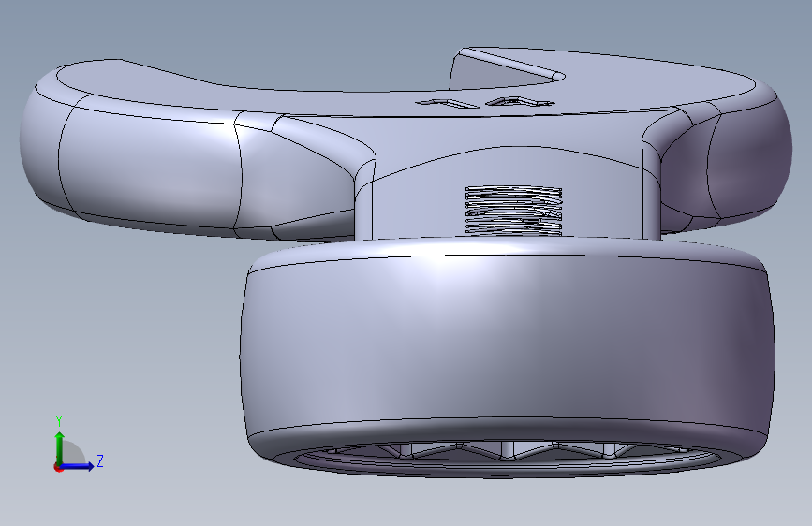Click the blue Z axis arrow of the triad
The image size is (812, 526).
pyautogui.click(x=78, y=466)
